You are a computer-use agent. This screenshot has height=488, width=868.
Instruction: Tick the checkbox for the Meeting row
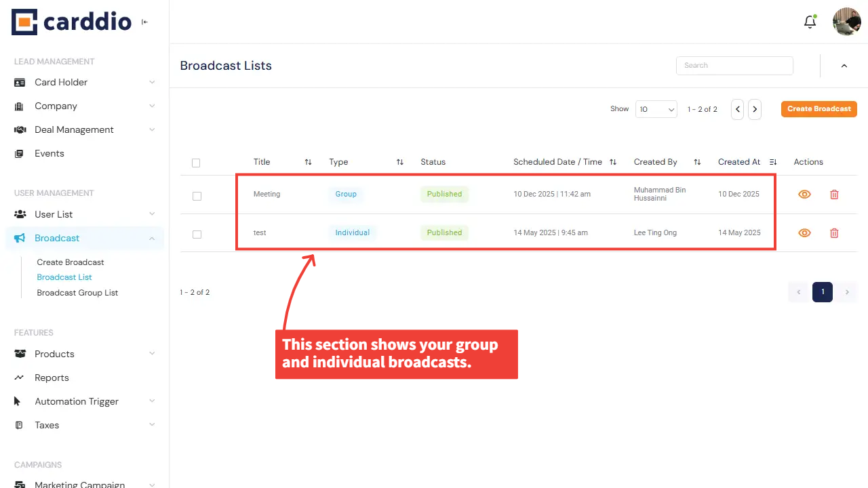(x=197, y=196)
